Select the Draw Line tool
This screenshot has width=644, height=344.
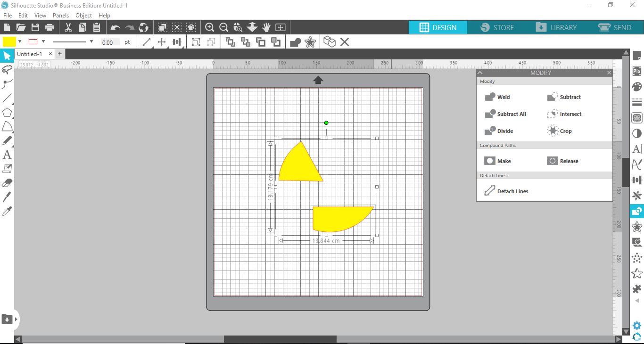7,98
